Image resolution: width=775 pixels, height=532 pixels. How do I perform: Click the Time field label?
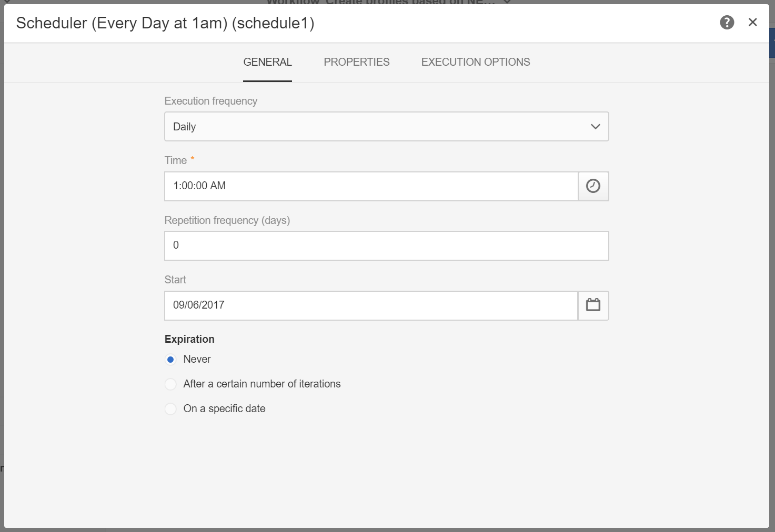tap(176, 160)
